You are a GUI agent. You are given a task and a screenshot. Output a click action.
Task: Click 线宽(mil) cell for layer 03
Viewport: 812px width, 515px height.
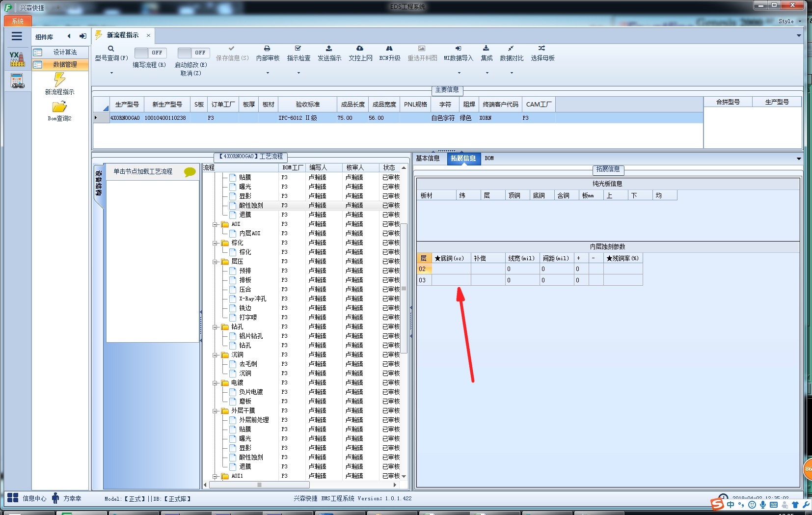click(x=522, y=280)
